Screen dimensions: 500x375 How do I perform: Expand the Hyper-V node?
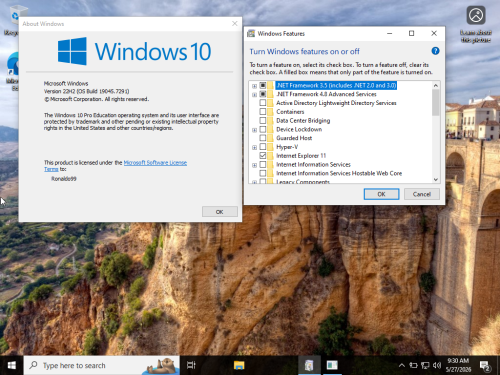click(x=254, y=147)
